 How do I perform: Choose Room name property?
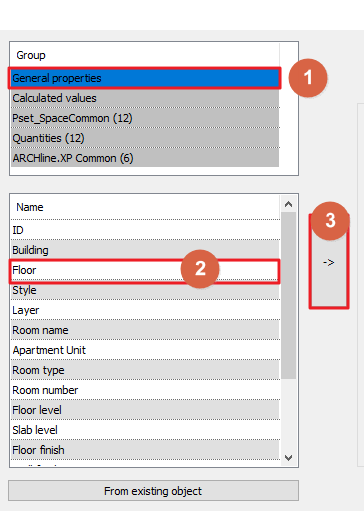pos(145,330)
